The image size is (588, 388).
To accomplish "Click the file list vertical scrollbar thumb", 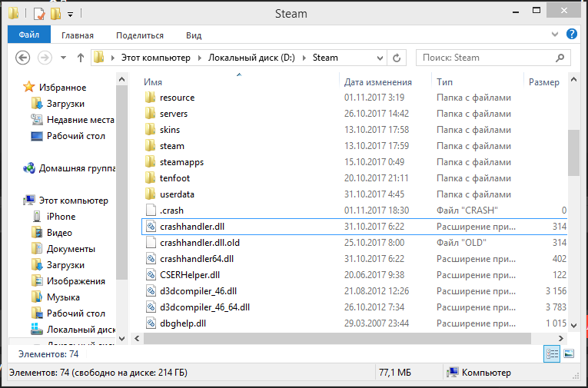I will (x=573, y=153).
